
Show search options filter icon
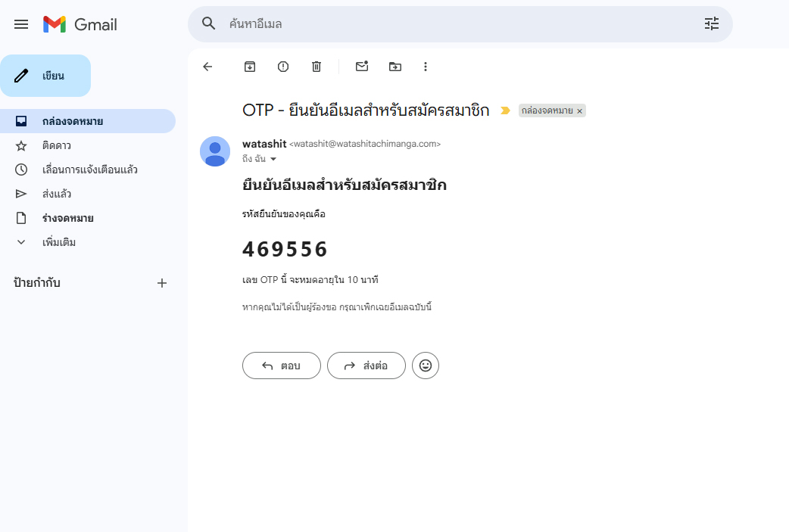click(712, 24)
